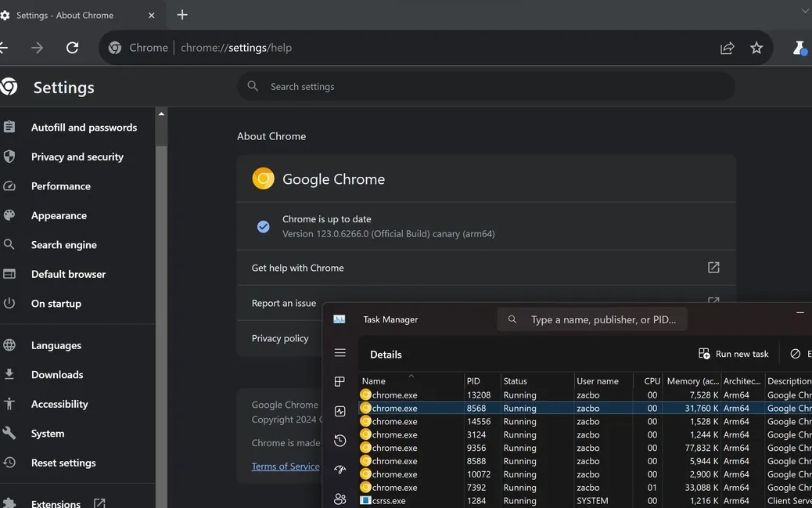The height and width of the screenshot is (508, 812).
Task: Open the tab search chevron in Chrome
Action: coord(805,10)
